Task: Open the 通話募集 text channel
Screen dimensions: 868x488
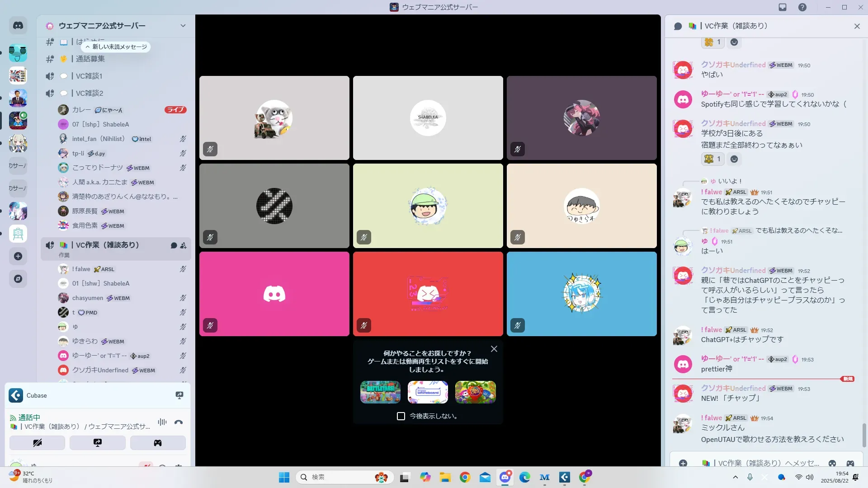Action: coord(90,59)
